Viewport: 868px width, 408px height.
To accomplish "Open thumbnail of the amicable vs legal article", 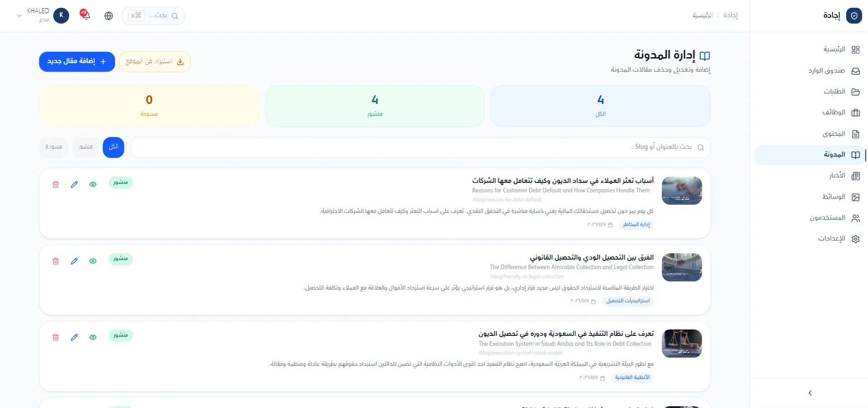I will tap(682, 267).
